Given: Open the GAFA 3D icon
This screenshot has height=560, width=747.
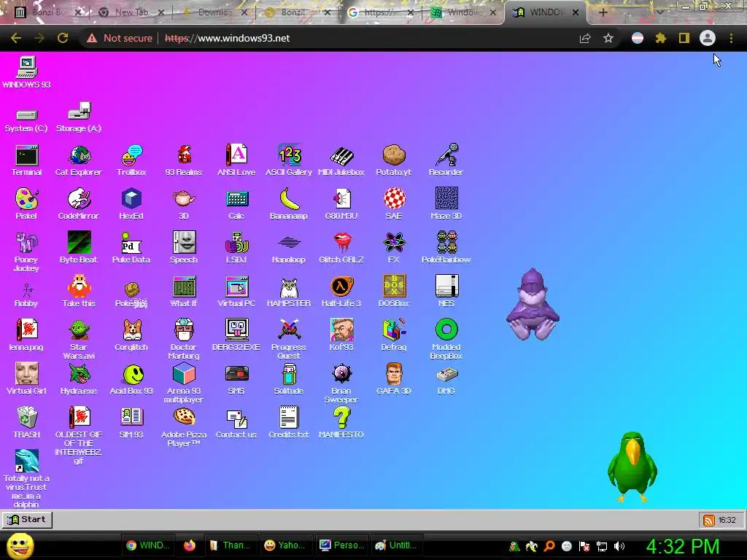Looking at the screenshot, I should 394,379.
